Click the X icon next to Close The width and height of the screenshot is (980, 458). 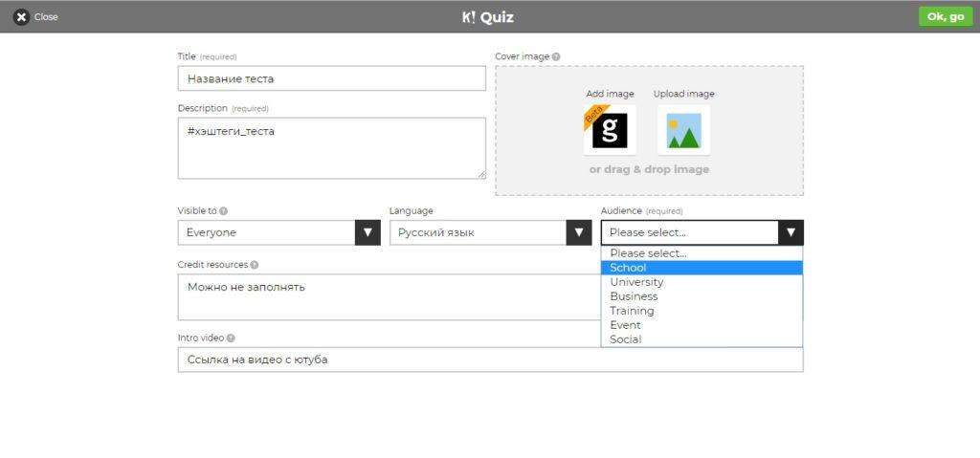21,17
